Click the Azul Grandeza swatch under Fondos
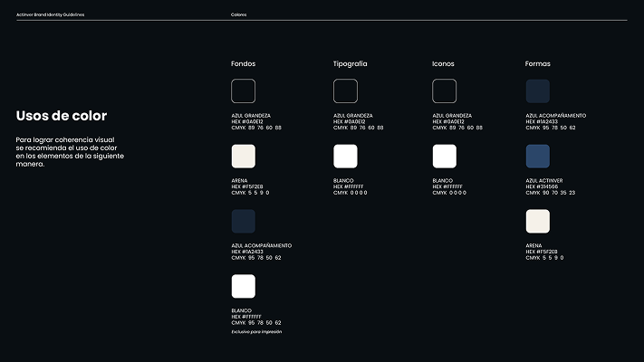 243,91
